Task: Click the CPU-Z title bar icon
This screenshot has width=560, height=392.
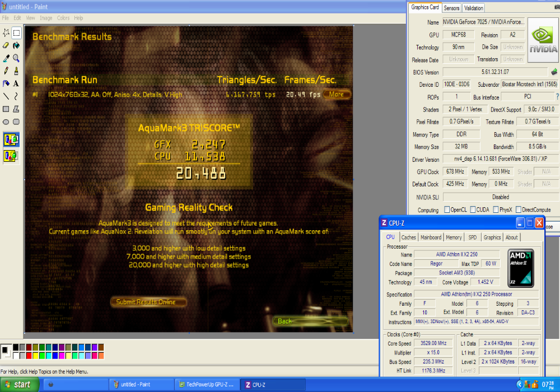Action: click(384, 223)
